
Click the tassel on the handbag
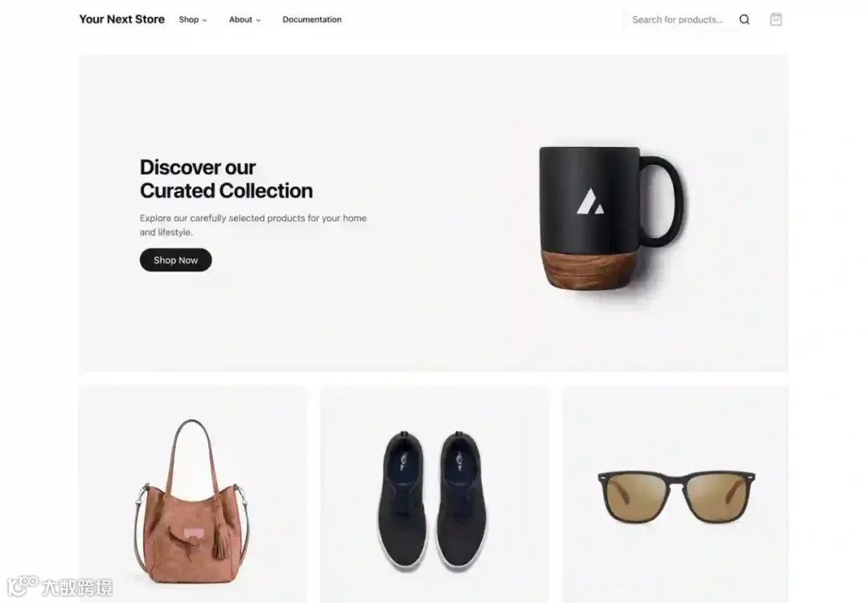click(219, 540)
